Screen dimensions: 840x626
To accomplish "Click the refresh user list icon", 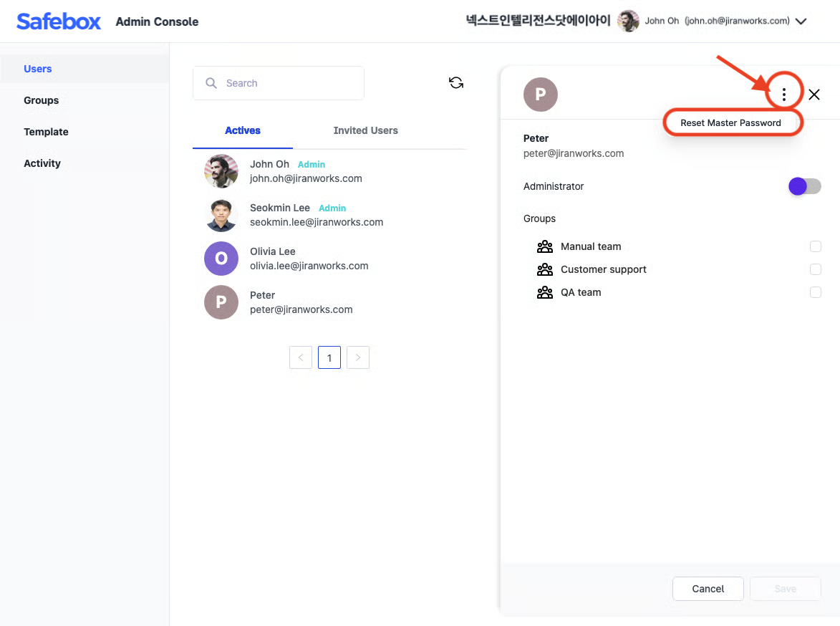I will 456,83.
